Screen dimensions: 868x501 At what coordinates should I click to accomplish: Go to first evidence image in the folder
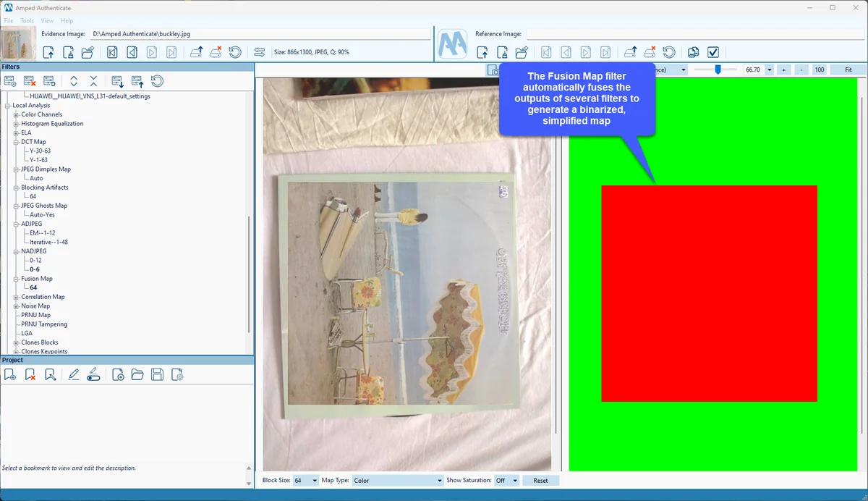[112, 52]
